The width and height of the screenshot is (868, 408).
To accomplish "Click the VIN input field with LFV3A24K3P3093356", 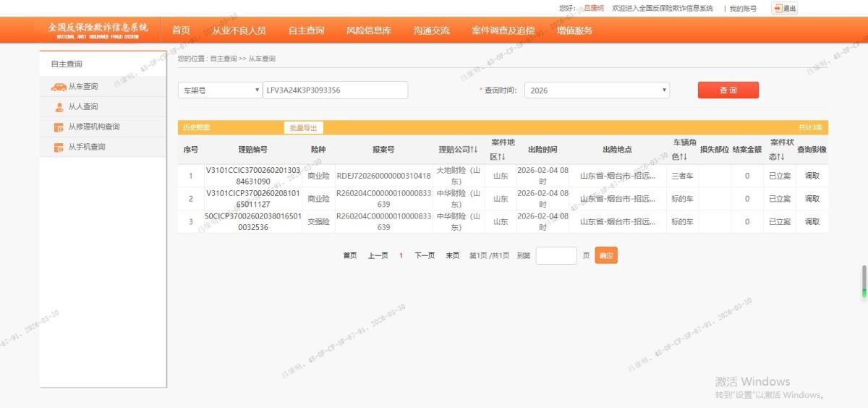I will click(x=336, y=90).
